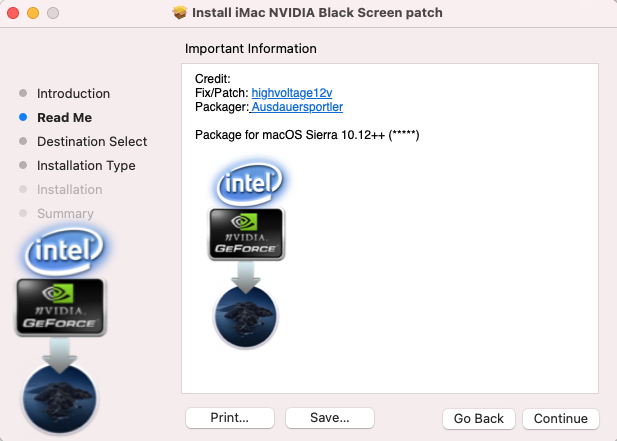Click the NVIDIA GeForce logo in content area

click(247, 233)
